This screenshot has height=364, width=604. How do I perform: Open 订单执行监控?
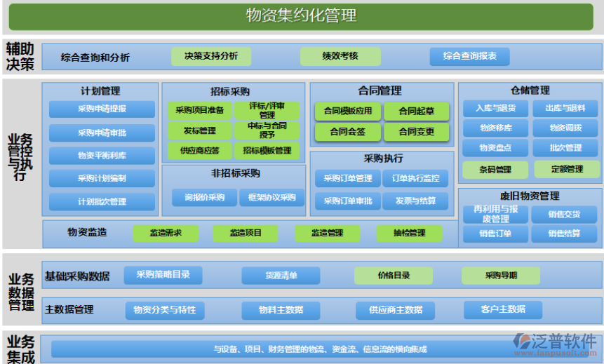pos(415,178)
